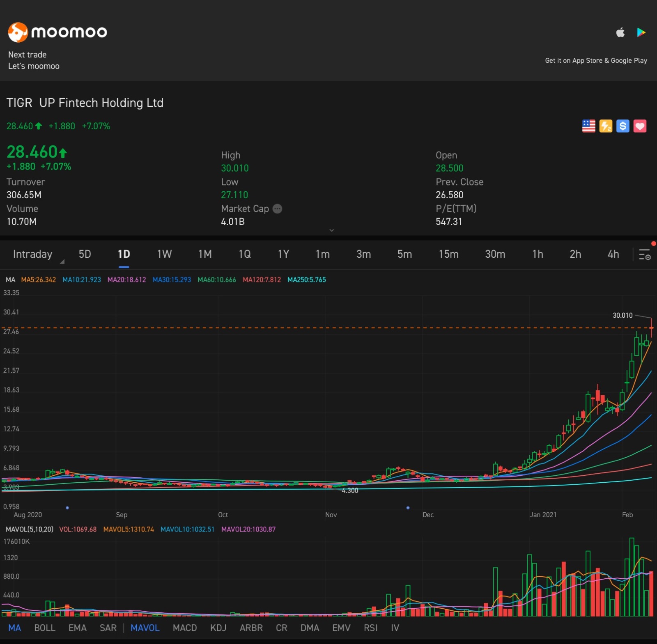Click the MA250:5.765 legend value

(307, 280)
